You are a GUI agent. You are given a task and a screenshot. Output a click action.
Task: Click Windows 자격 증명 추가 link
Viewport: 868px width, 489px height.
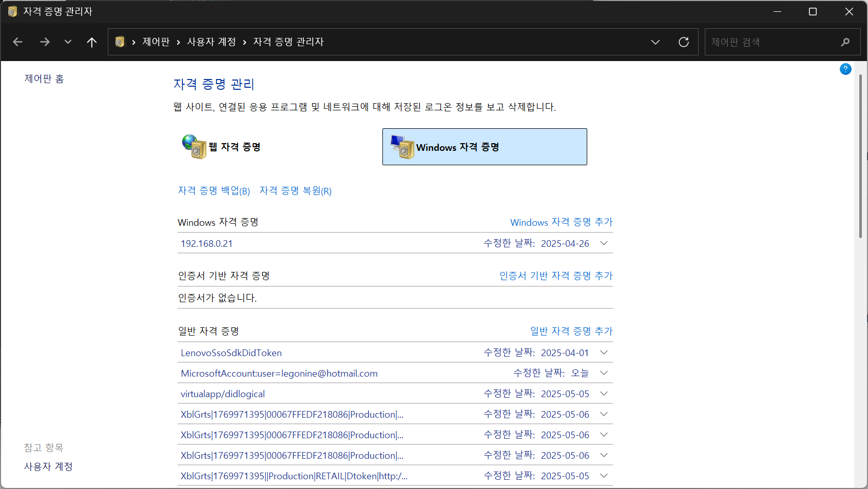click(x=561, y=222)
